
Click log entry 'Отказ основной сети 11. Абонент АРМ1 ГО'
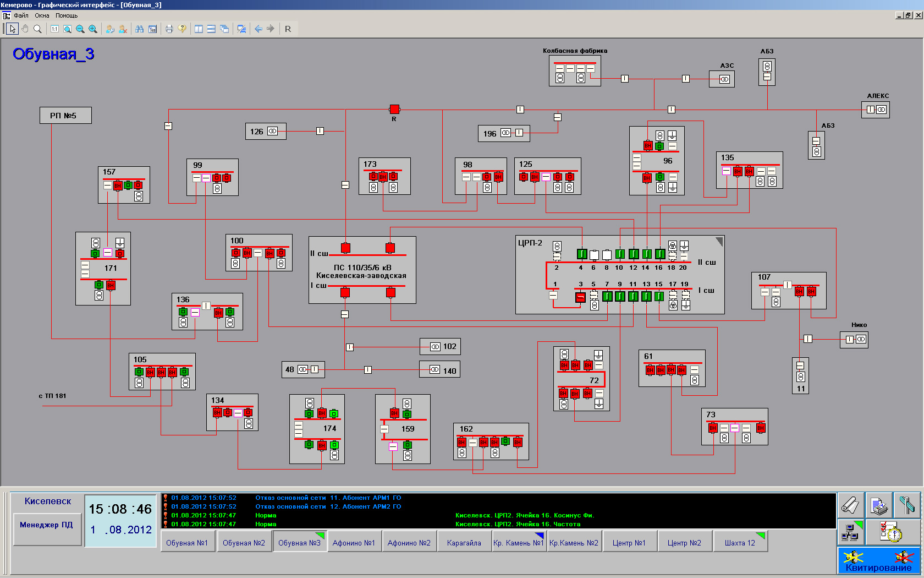pos(328,498)
